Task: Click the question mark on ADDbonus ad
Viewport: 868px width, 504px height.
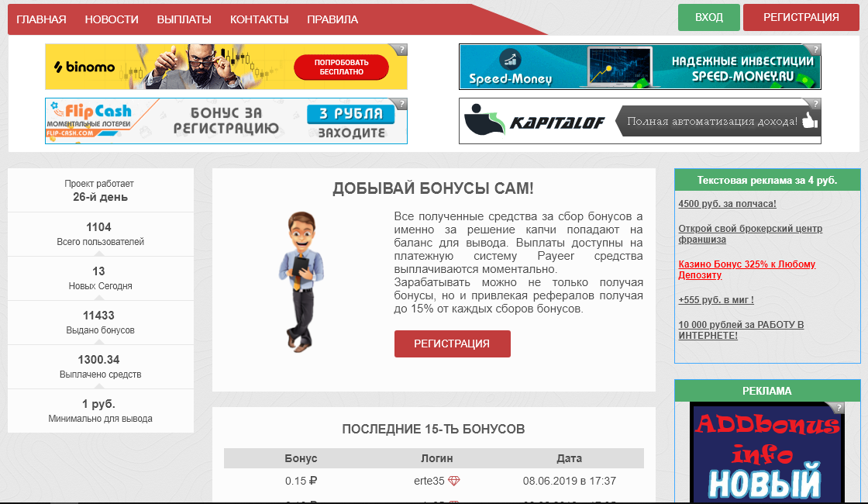Action: [x=839, y=408]
